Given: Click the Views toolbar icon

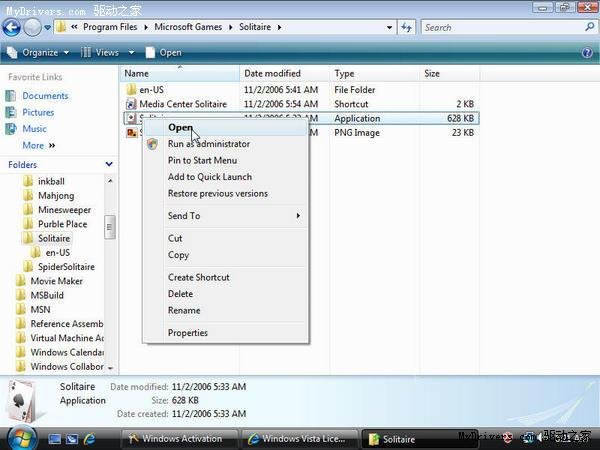Looking at the screenshot, I should tap(86, 52).
